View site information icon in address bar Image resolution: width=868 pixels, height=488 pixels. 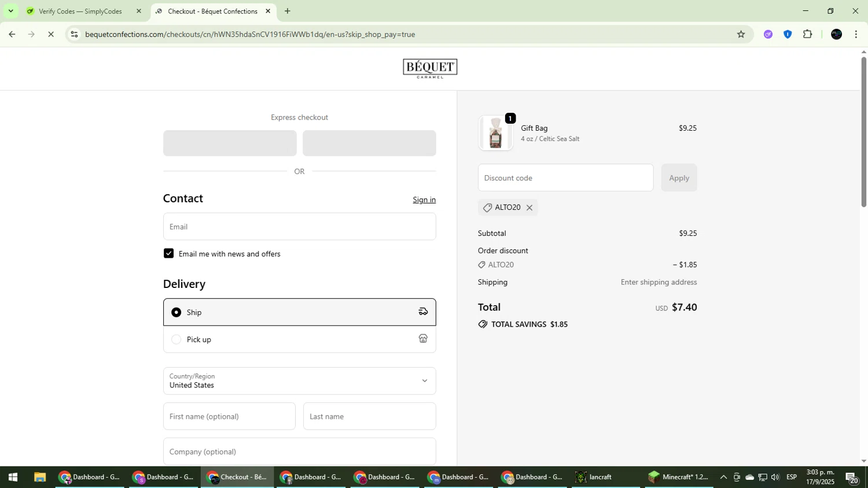pos(74,35)
